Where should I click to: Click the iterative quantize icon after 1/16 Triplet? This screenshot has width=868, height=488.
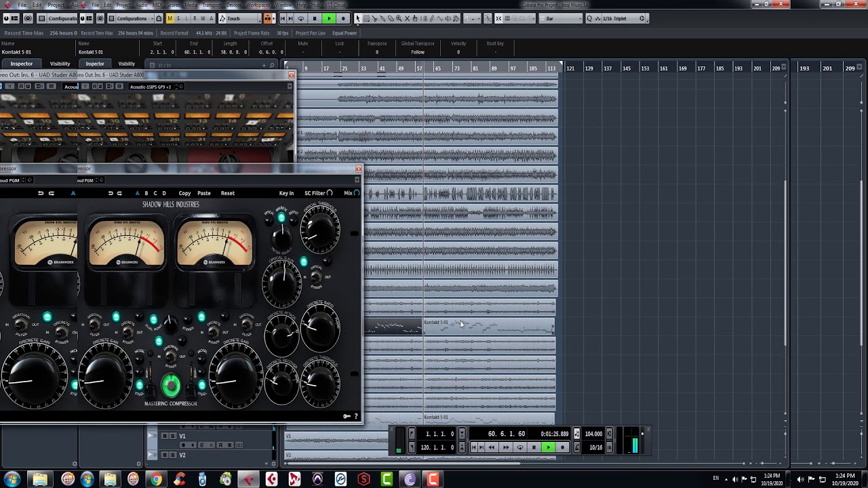click(642, 18)
